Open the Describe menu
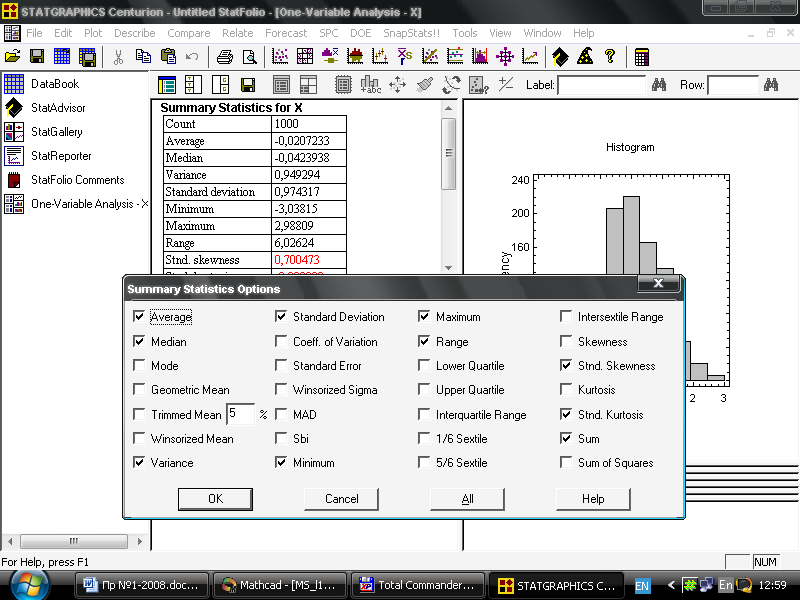The width and height of the screenshot is (800, 600). pos(135,33)
